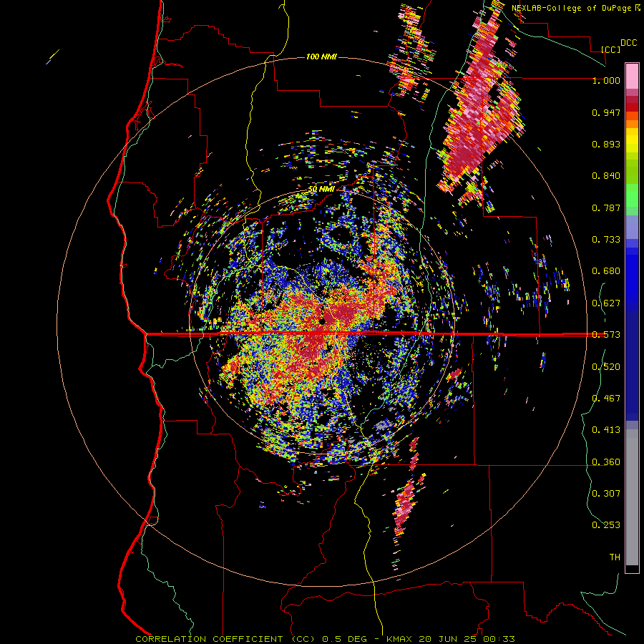Select the 0.360 scale value

click(606, 462)
